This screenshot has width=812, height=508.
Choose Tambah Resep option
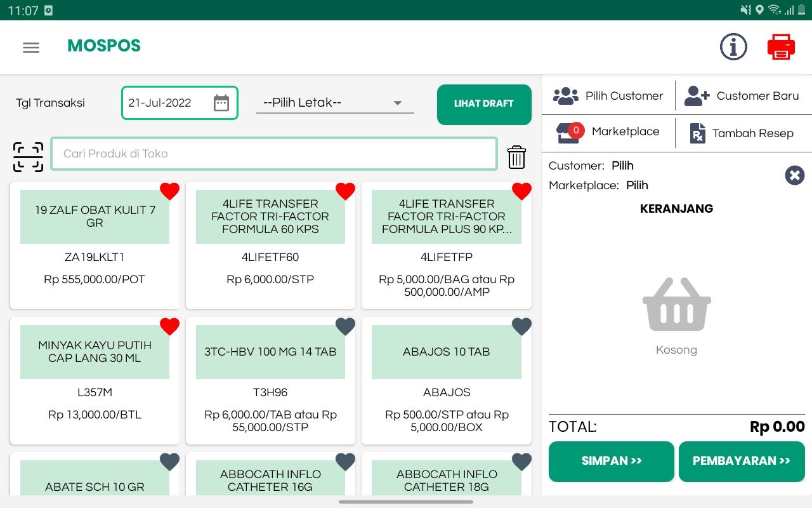(x=743, y=133)
